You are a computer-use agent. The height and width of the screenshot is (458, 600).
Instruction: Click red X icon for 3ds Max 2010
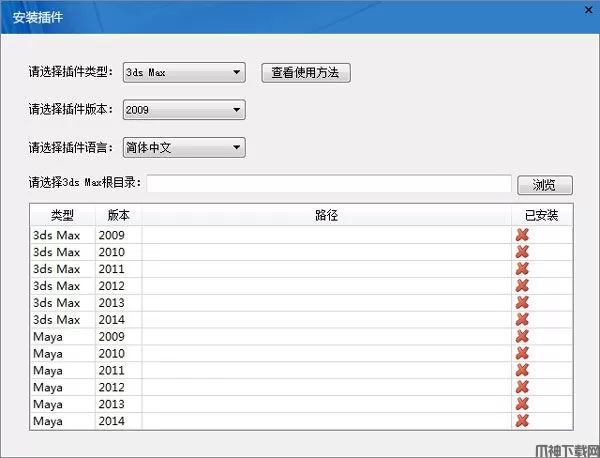(522, 252)
